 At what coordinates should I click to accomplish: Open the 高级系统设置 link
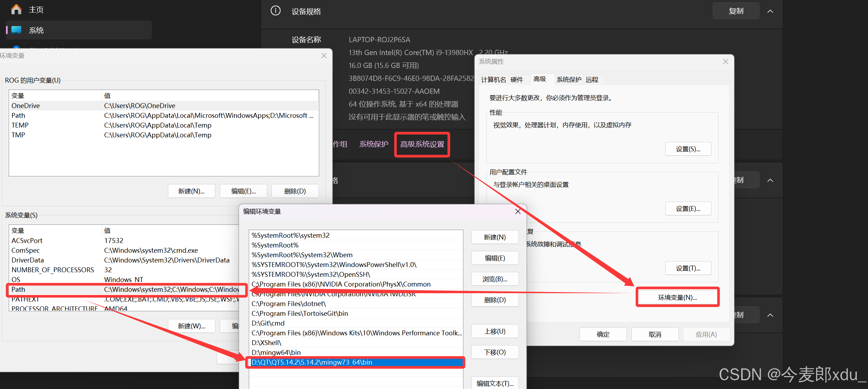coord(422,144)
